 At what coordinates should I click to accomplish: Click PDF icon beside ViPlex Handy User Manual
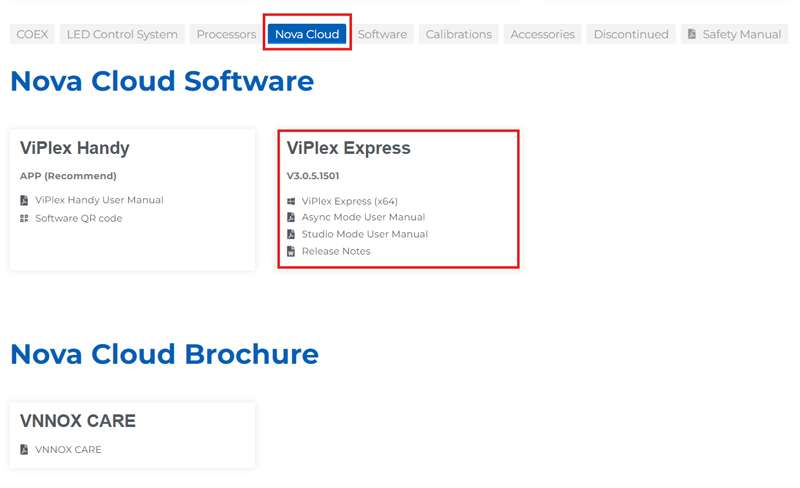point(24,200)
